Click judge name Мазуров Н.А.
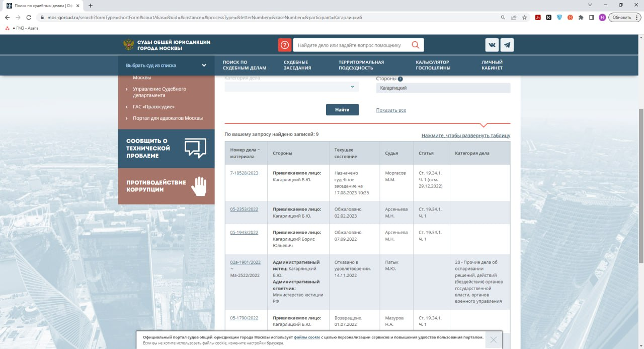Image resolution: width=644 pixels, height=349 pixels. coord(394,321)
